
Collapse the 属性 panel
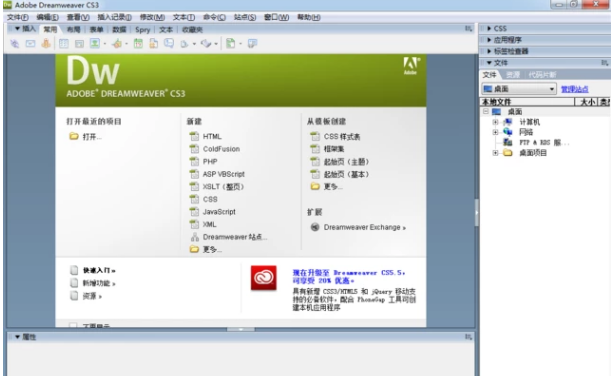click(18, 337)
